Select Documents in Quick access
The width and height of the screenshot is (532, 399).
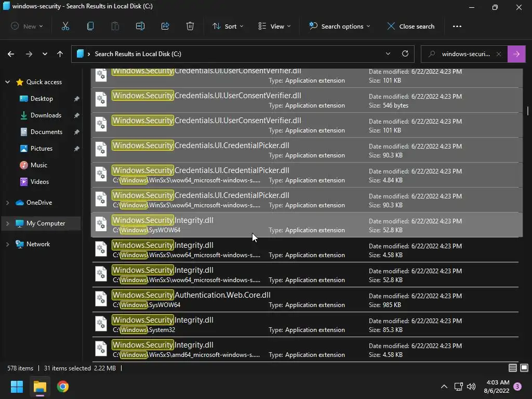pos(46,132)
